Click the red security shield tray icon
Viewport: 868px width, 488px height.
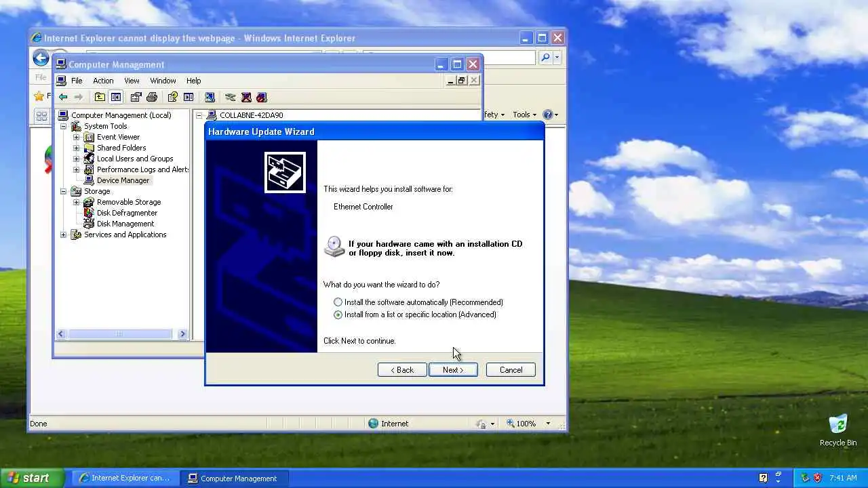point(818,478)
